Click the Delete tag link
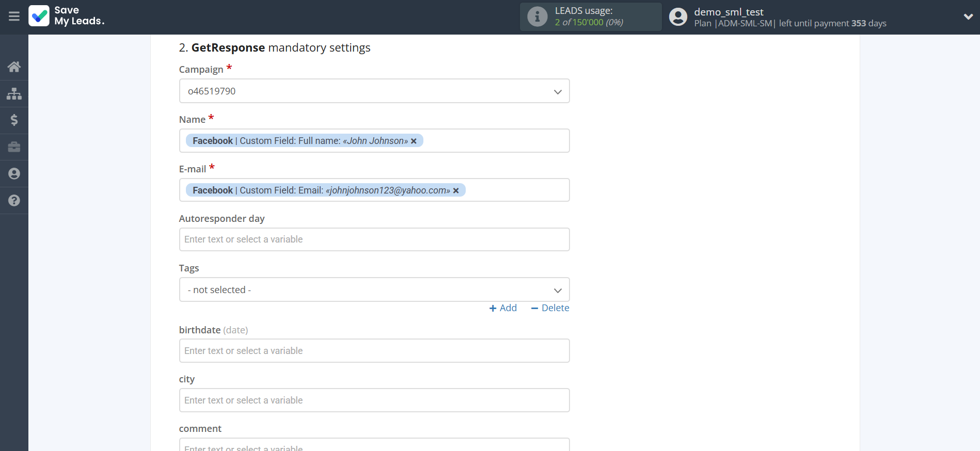Image resolution: width=980 pixels, height=451 pixels. 550,308
